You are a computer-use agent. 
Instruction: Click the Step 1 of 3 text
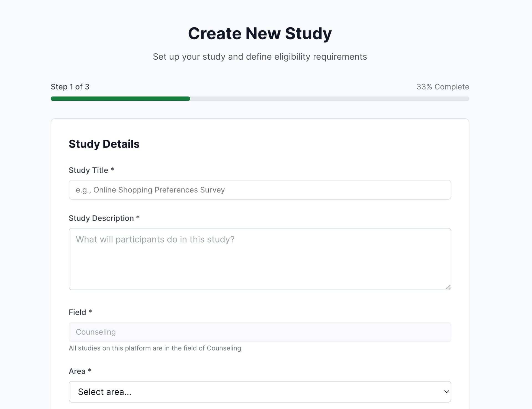70,87
